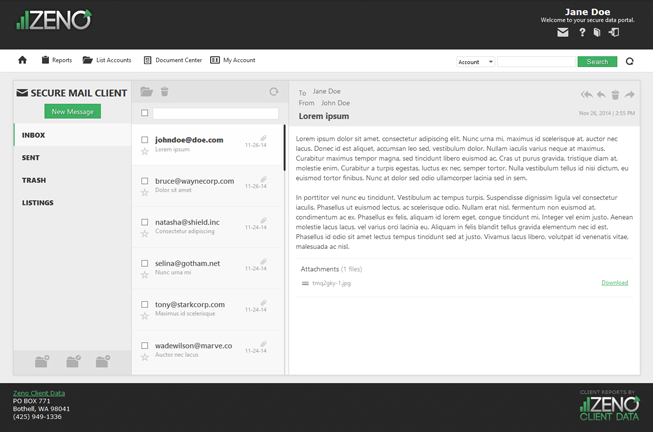The width and height of the screenshot is (653, 432).
Task: Reply all to the open message
Action: pos(587,95)
